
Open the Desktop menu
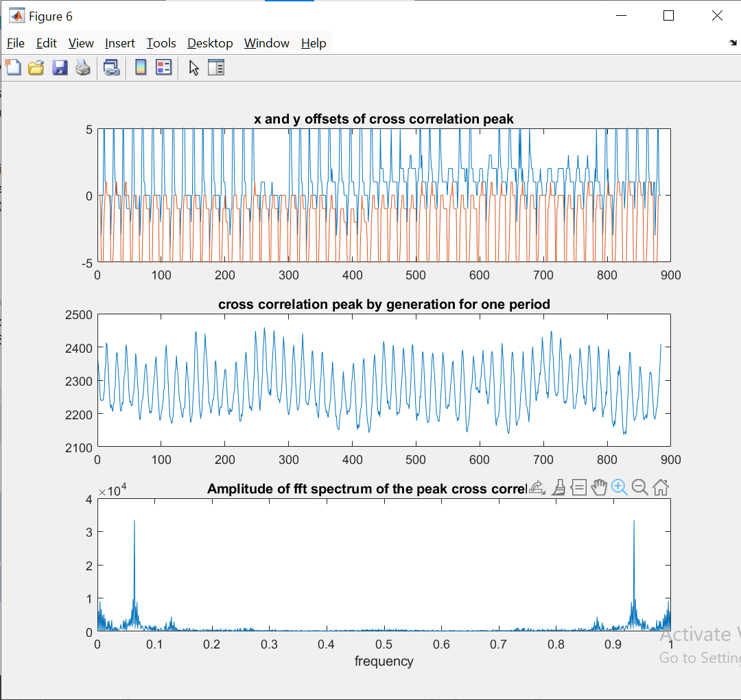pyautogui.click(x=210, y=43)
